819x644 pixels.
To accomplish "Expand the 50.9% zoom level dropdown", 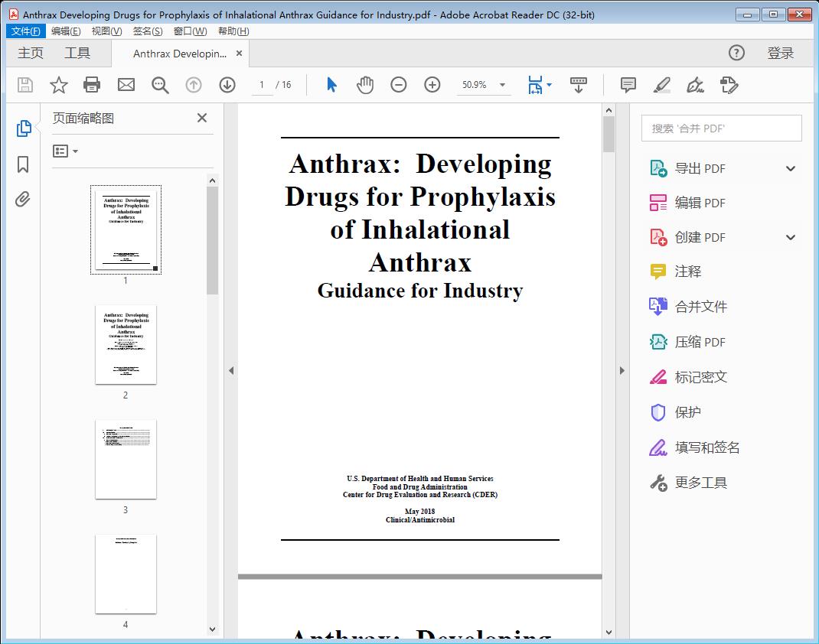I will click(502, 85).
